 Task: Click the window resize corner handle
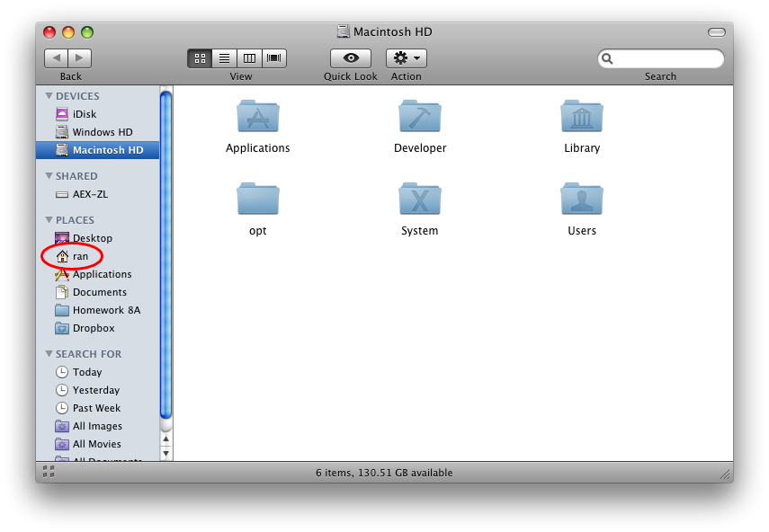pos(725,474)
